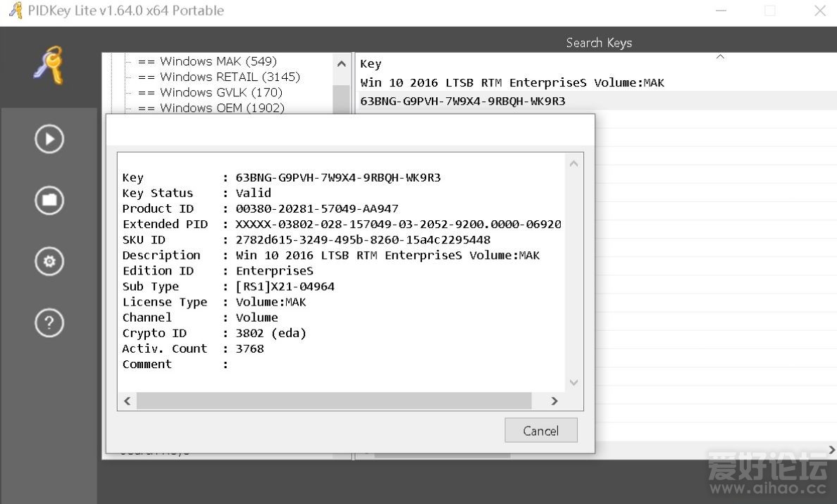Select Win 10 2016 LTSB description row
This screenshot has width=837, height=504.
(512, 82)
